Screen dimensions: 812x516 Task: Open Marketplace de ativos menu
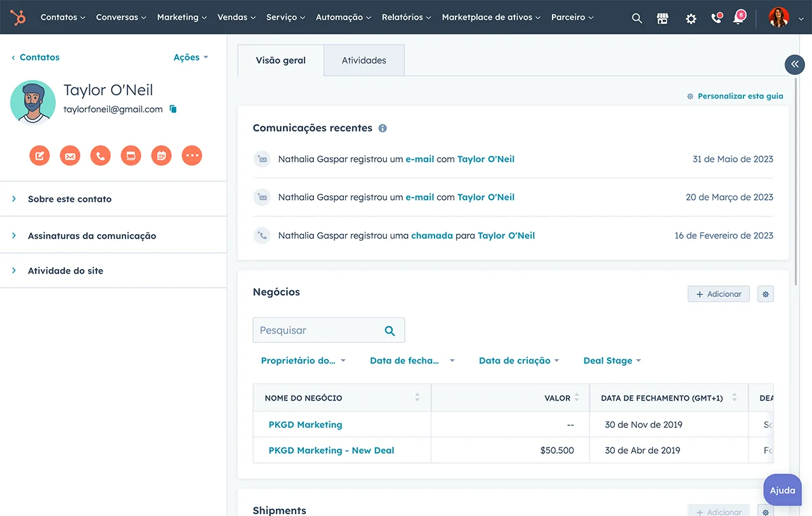[x=492, y=17]
